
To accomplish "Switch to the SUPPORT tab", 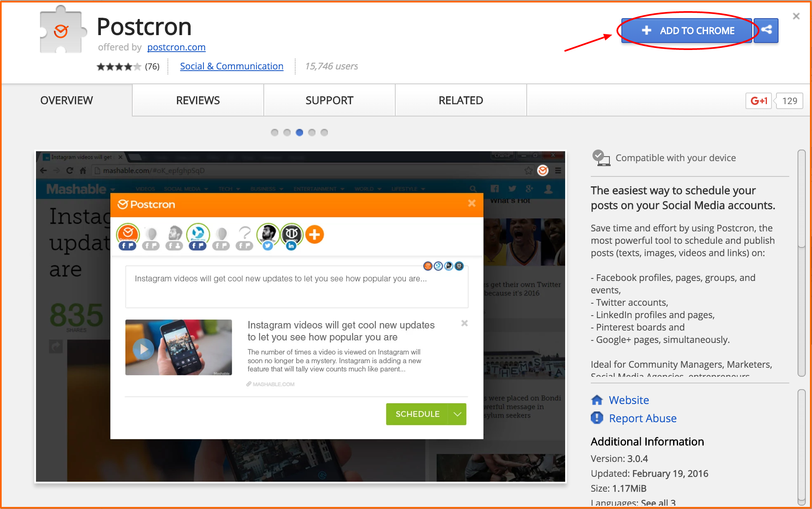I will coord(329,100).
